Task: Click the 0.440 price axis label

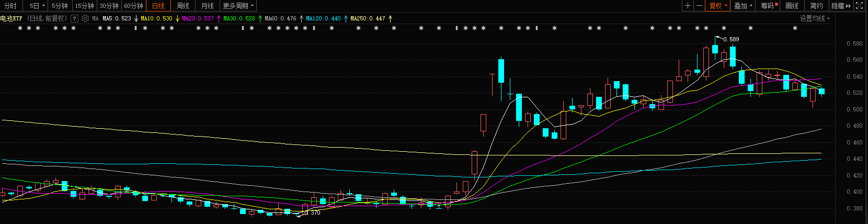Action: click(x=854, y=159)
